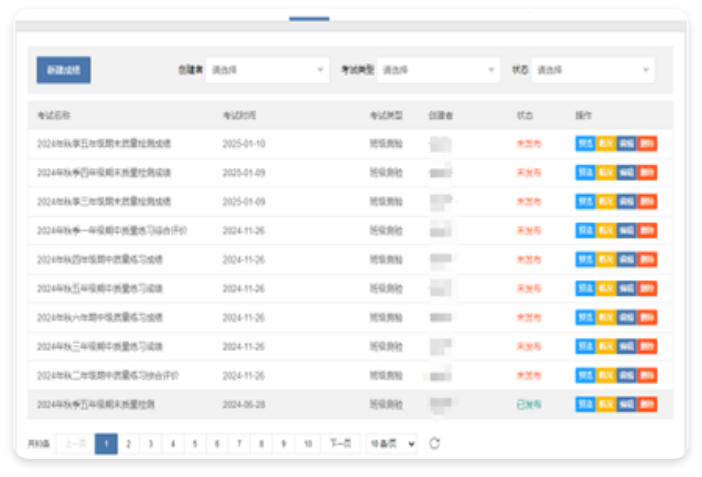Open the 考试类型 filter dropdown
The height and width of the screenshot is (477, 702).
click(x=438, y=70)
